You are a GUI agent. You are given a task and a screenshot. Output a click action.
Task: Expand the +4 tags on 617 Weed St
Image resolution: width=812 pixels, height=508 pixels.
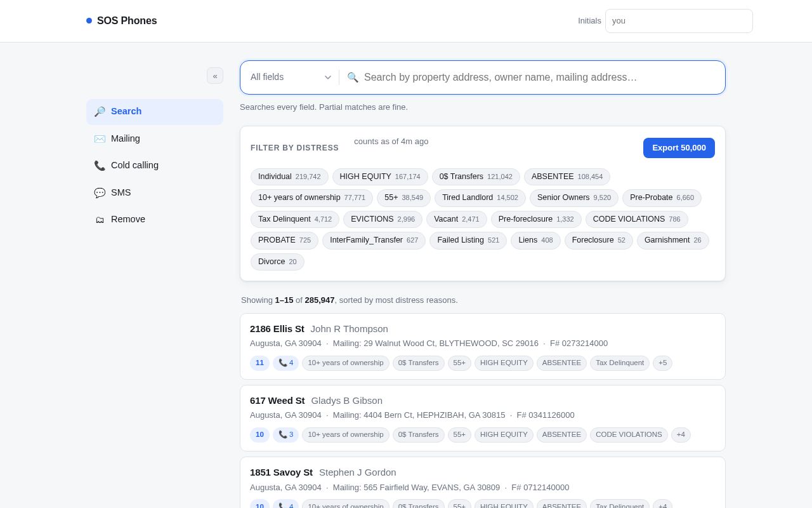[681, 435]
